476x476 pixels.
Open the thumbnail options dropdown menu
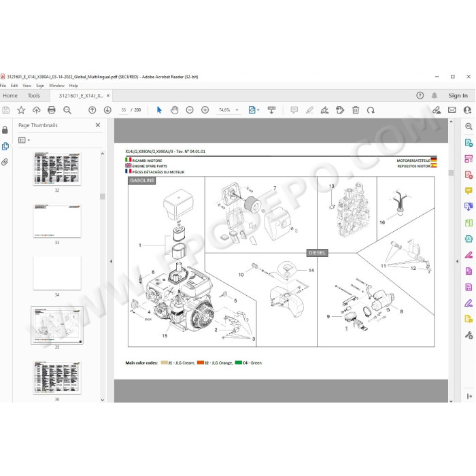[24, 140]
